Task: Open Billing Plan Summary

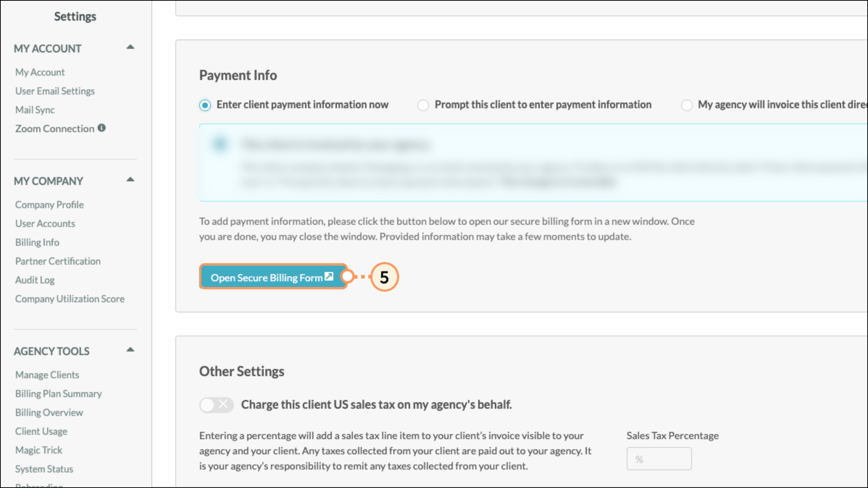Action: point(59,394)
